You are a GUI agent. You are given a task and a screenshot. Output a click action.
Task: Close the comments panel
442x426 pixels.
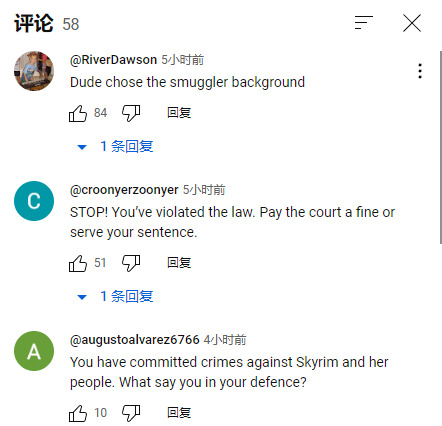[412, 23]
